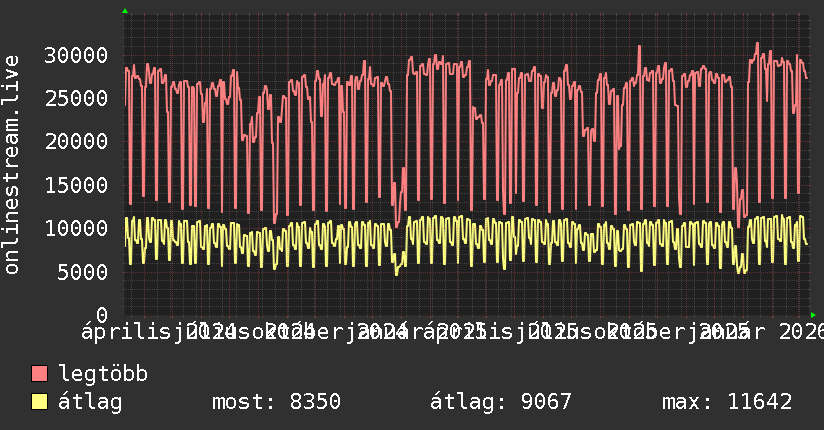This screenshot has height=430, width=824.
Task: Click the 25000 y-axis label
Action: click(x=76, y=98)
